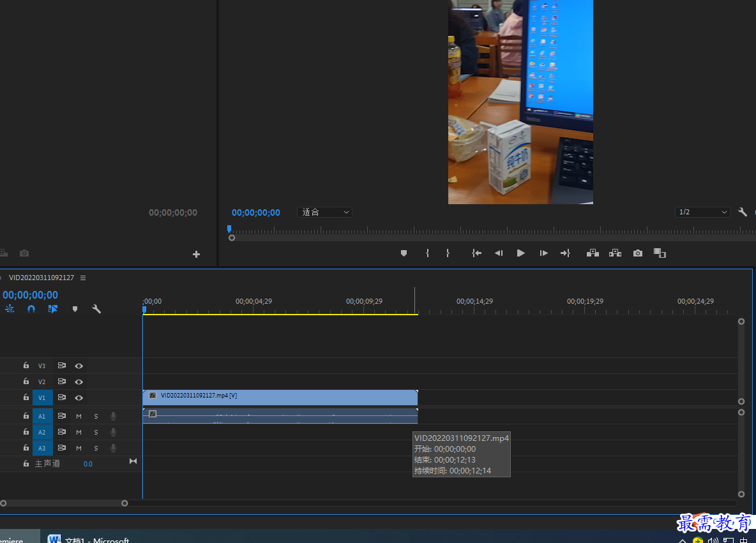This screenshot has height=543, width=756.
Task: Click the Extract button
Action: pyautogui.click(x=616, y=253)
